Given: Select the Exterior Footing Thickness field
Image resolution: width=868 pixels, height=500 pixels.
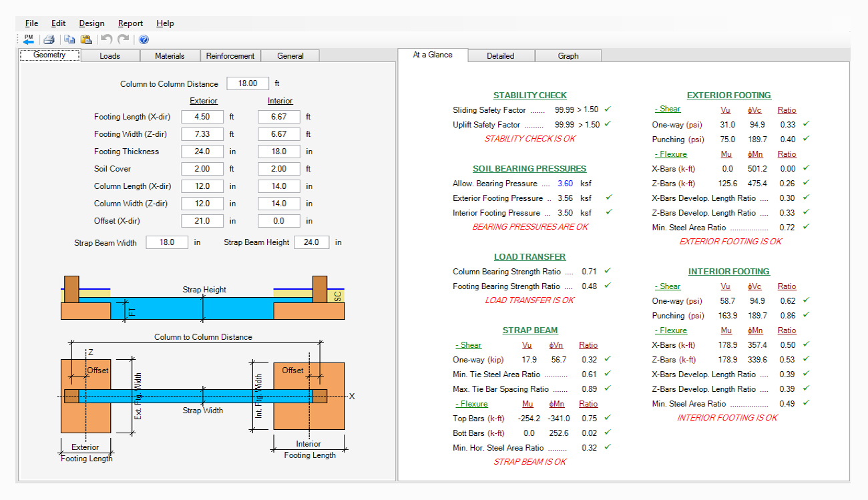Looking at the screenshot, I should coord(202,152).
